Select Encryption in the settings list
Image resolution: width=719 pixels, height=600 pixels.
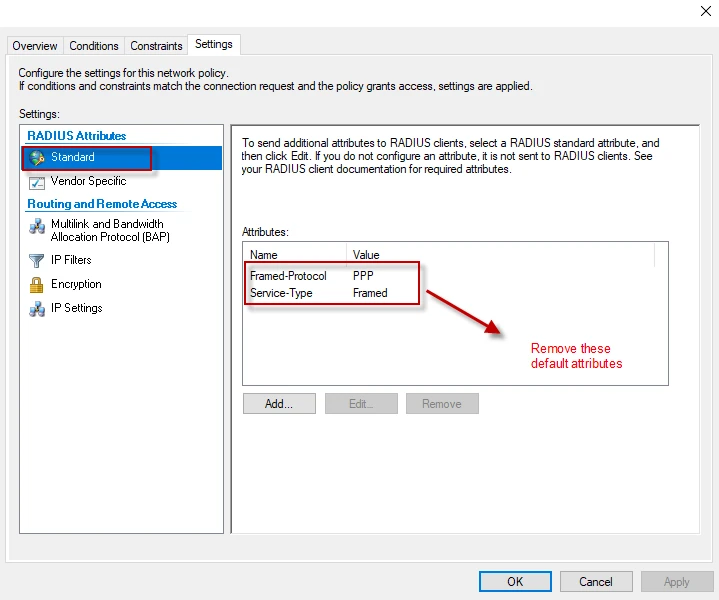pyautogui.click(x=76, y=284)
